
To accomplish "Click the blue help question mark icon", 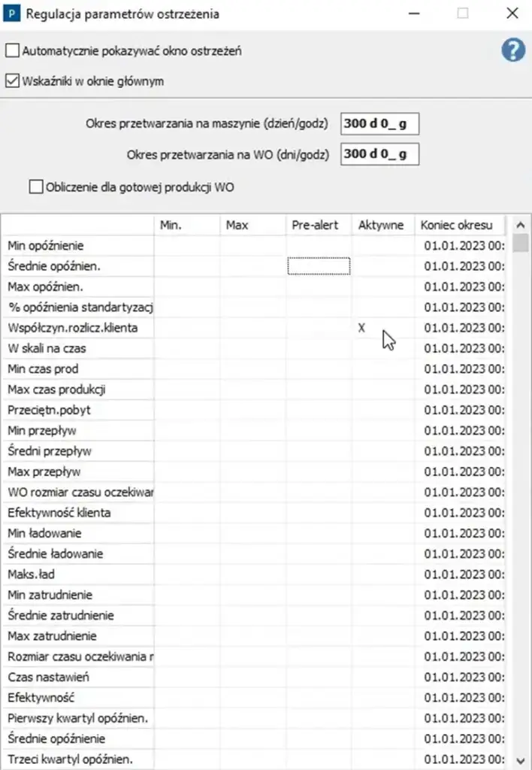I will (x=513, y=51).
